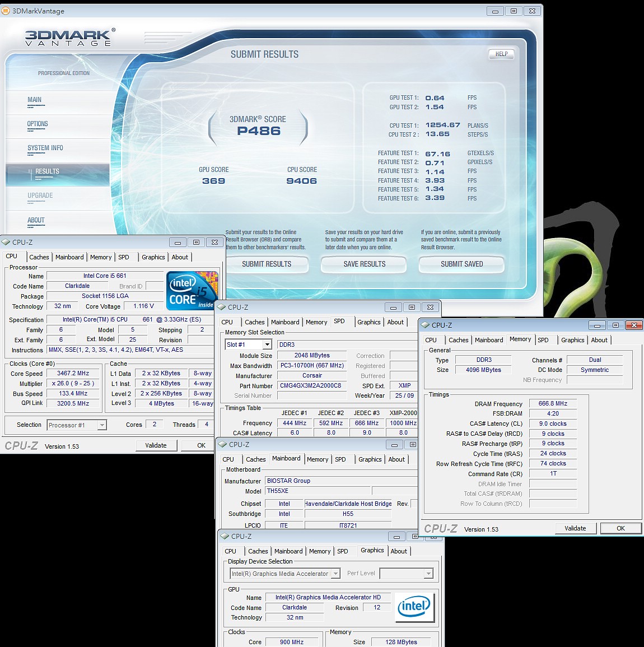Click the part number CMG4GX3M2A2000C8 field

pos(311,385)
